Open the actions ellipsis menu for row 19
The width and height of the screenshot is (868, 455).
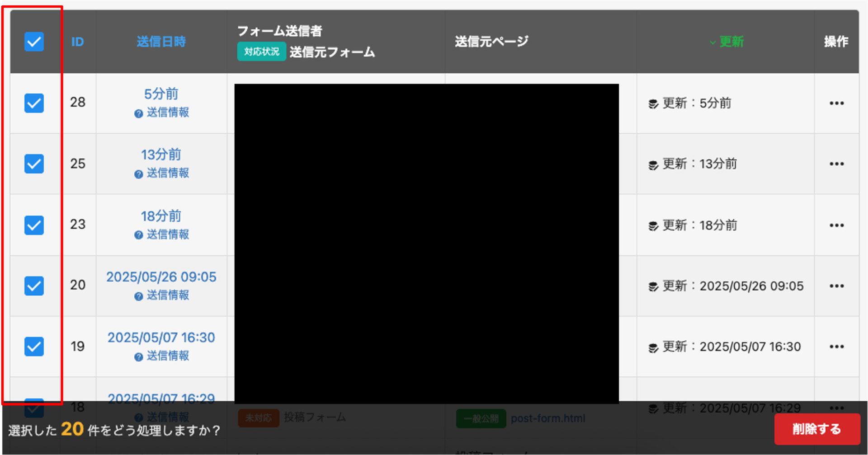coord(837,347)
